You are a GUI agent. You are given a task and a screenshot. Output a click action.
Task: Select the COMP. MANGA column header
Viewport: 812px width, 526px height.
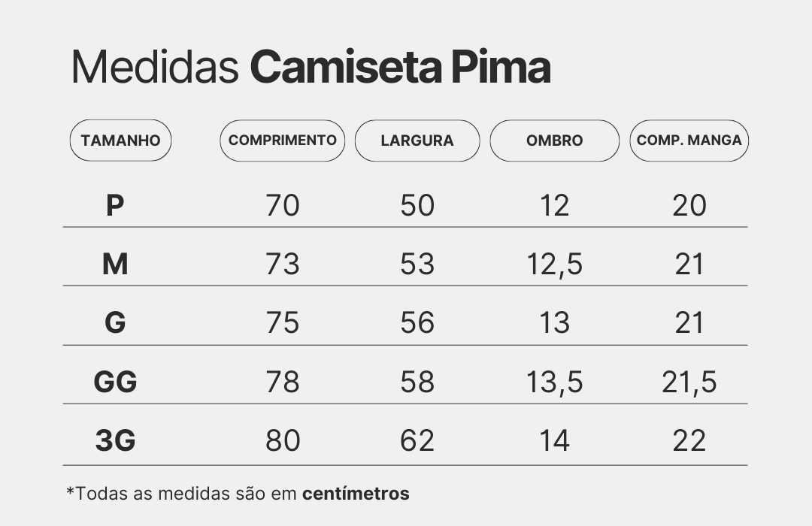click(689, 141)
